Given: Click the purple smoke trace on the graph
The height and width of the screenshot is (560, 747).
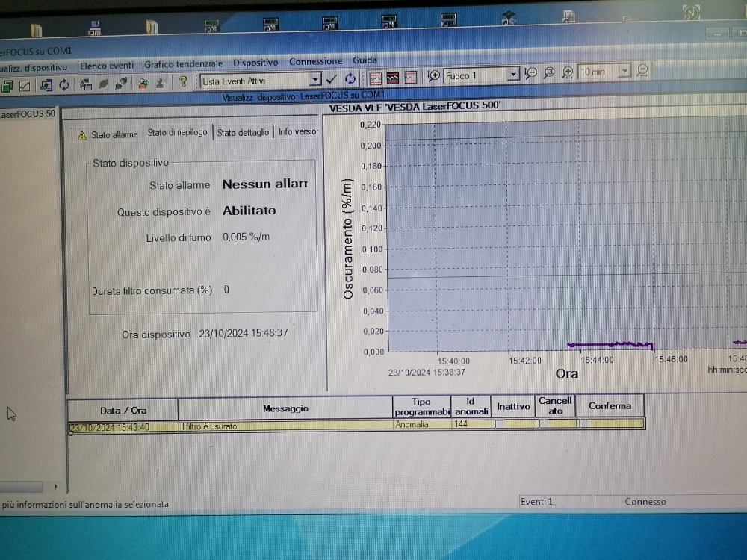Looking at the screenshot, I should pos(610,344).
